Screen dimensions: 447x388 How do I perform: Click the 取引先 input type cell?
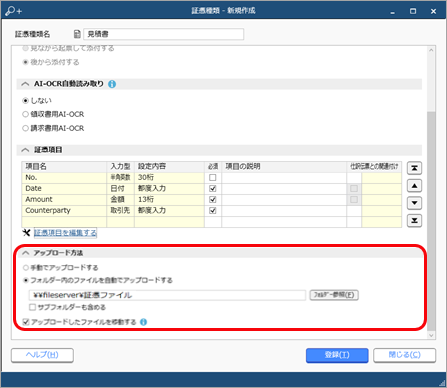coord(120,210)
